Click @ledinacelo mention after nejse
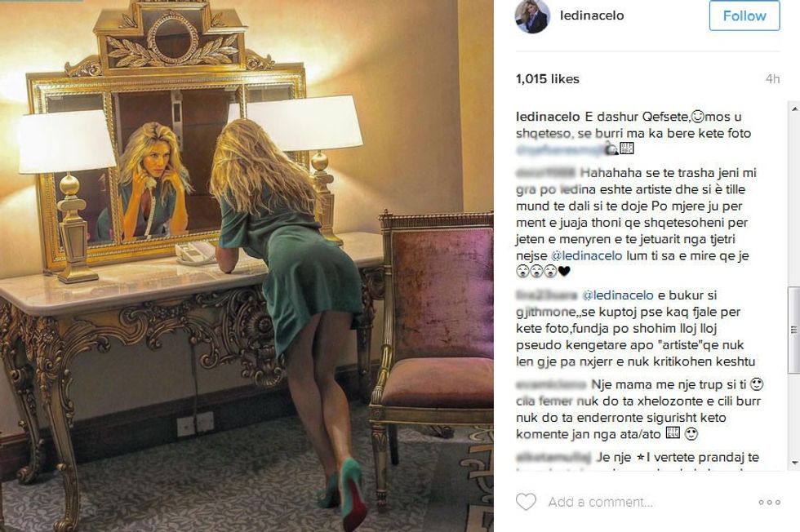The width and height of the screenshot is (800, 532). pos(587,255)
